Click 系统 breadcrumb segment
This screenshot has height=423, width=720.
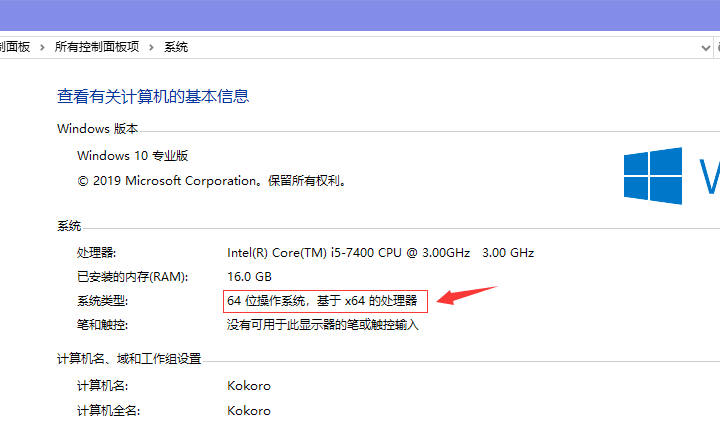click(x=176, y=47)
